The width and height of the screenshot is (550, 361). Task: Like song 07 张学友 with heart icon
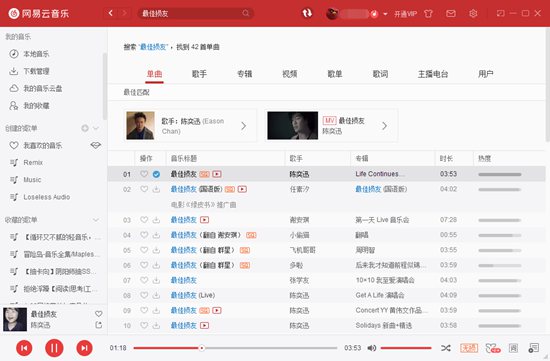[144, 280]
